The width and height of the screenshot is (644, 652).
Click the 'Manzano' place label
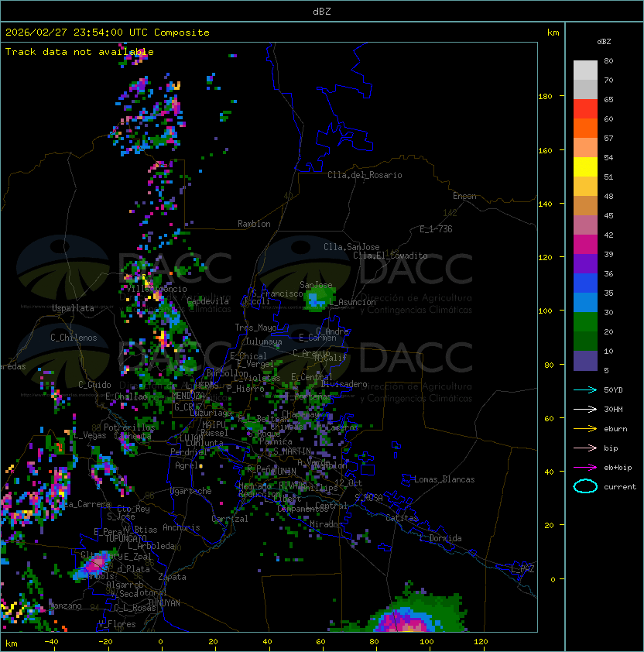tap(65, 606)
